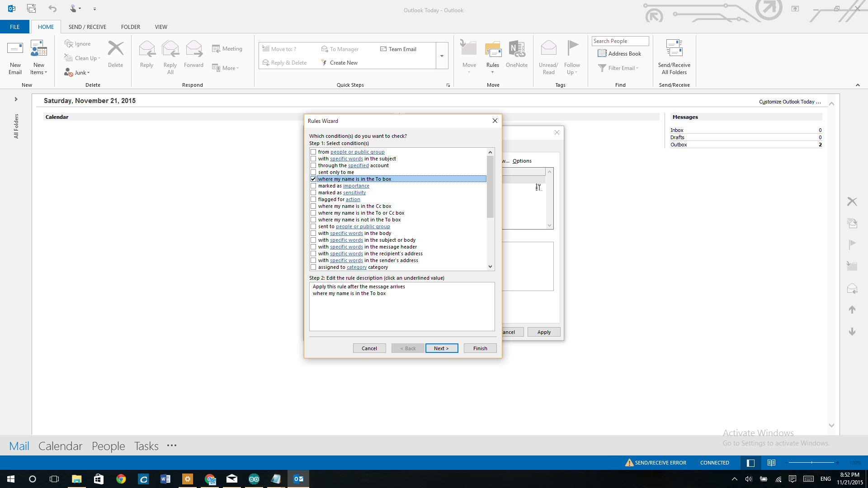Open the People navigation item

[x=108, y=446]
